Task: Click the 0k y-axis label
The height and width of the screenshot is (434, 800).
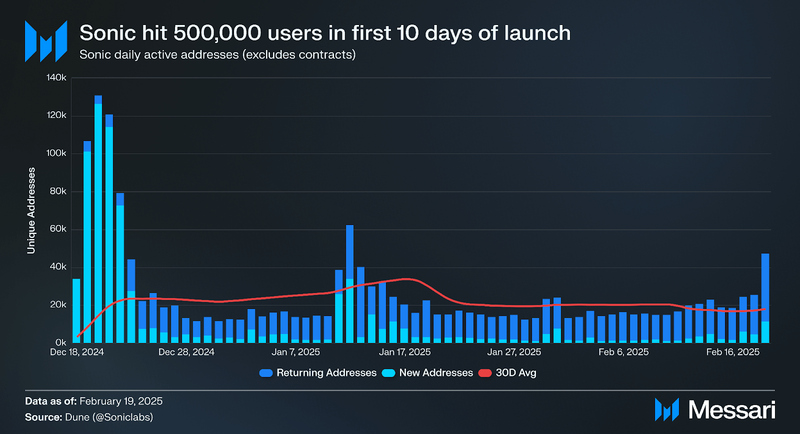Action: 60,343
